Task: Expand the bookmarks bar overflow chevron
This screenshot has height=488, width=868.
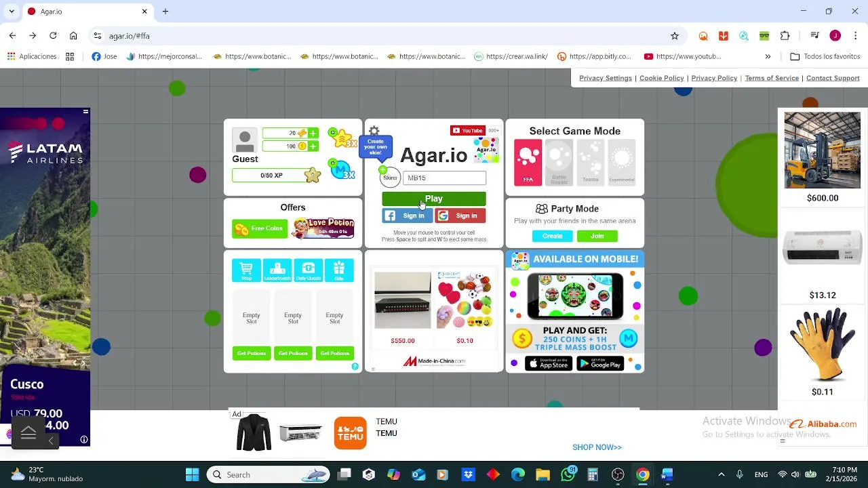Action: point(768,56)
